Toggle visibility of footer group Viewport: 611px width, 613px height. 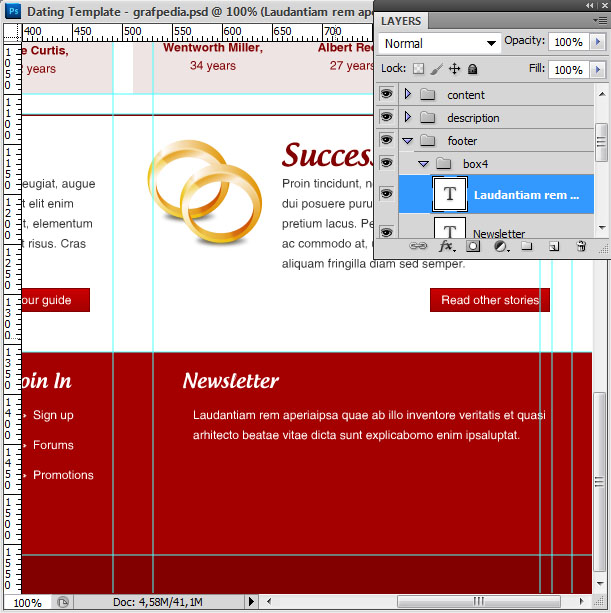click(x=386, y=140)
